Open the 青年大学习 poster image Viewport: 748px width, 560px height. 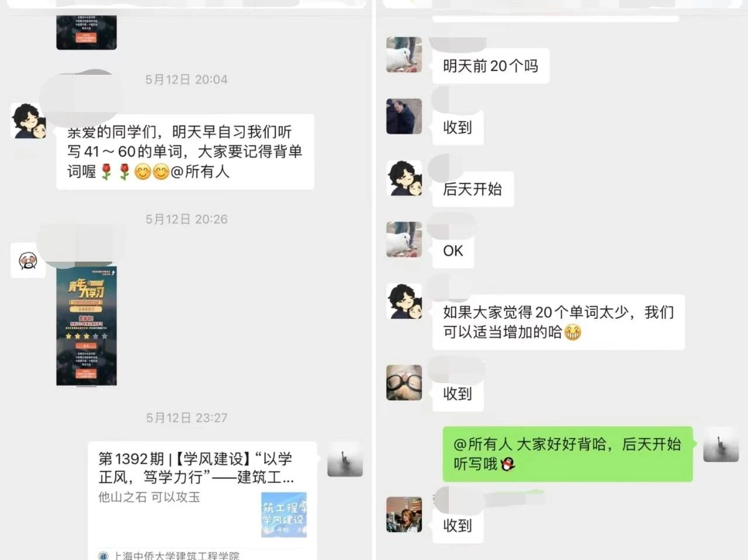pyautogui.click(x=86, y=326)
